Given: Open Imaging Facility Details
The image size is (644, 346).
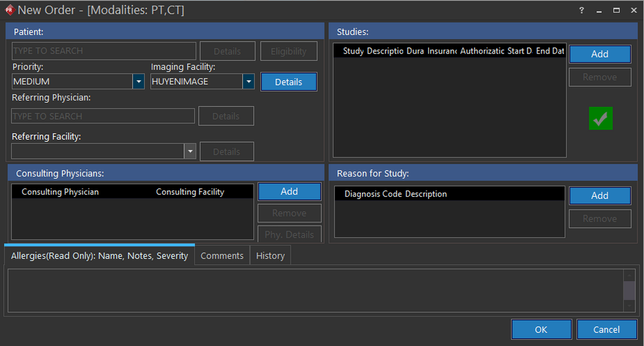Looking at the screenshot, I should (x=288, y=82).
